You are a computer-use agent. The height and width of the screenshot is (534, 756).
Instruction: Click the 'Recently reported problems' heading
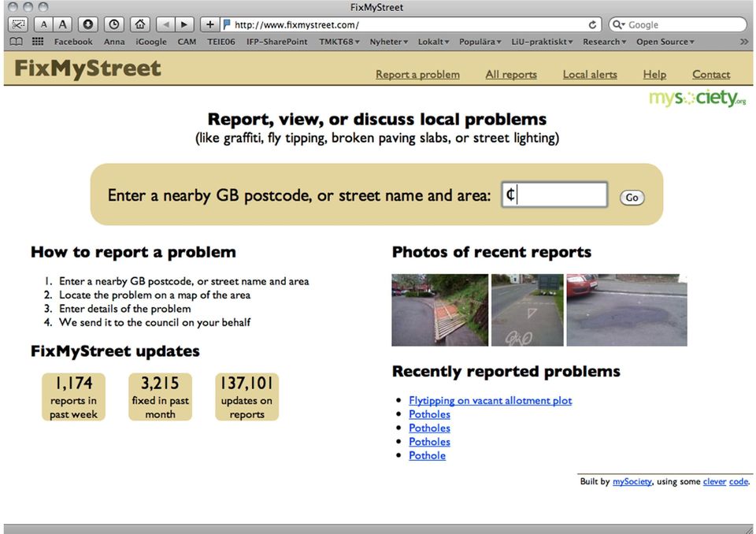[506, 372]
